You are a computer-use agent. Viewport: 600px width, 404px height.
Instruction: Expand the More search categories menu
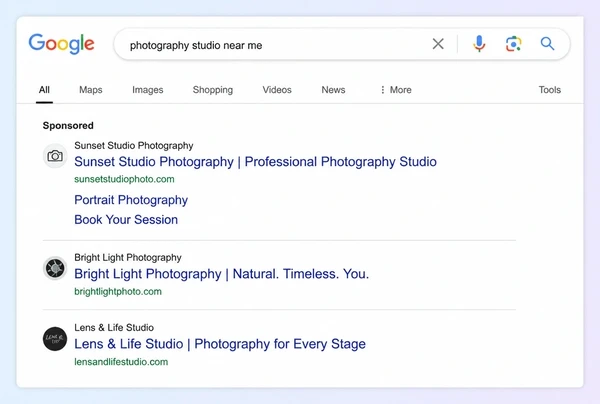pyautogui.click(x=396, y=90)
